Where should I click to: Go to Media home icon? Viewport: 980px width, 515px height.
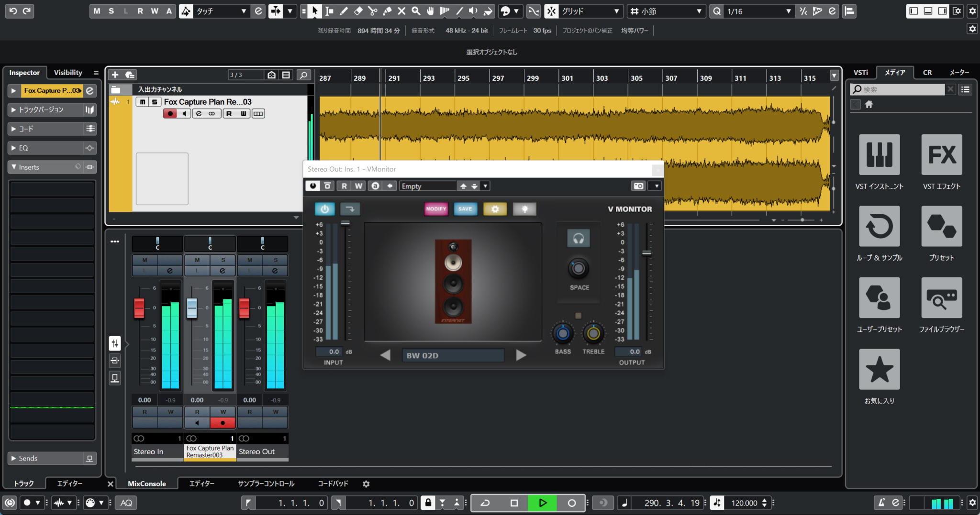point(869,104)
